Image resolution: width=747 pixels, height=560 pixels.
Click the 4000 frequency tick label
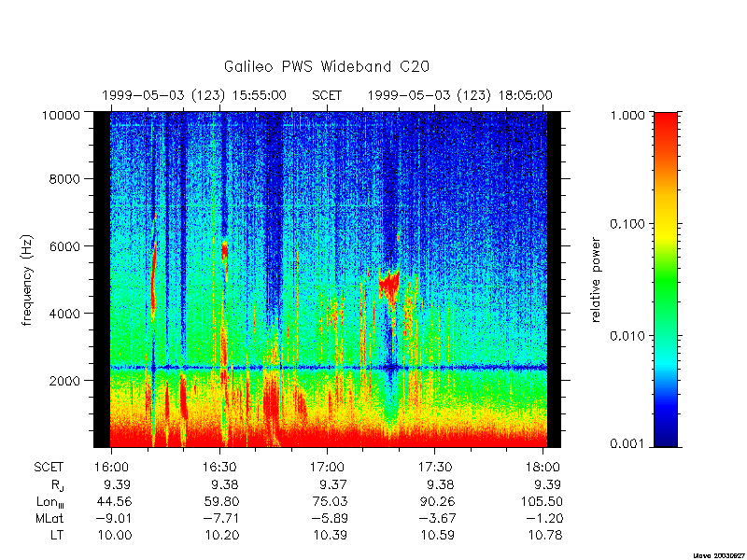click(65, 314)
